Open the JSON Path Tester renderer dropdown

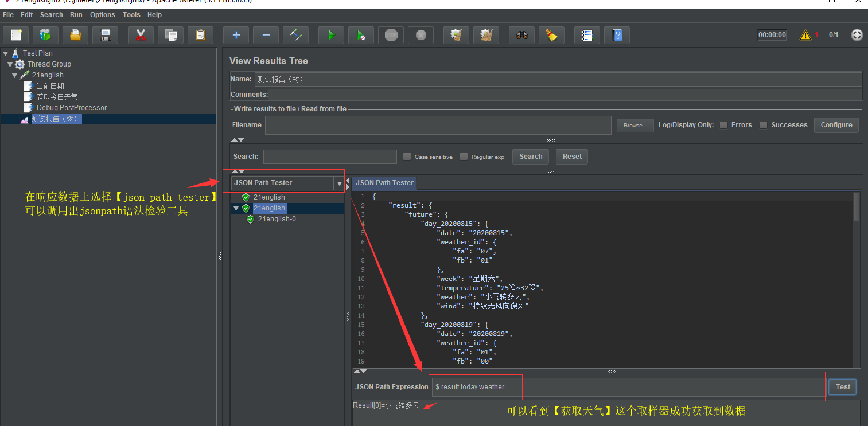(x=339, y=183)
